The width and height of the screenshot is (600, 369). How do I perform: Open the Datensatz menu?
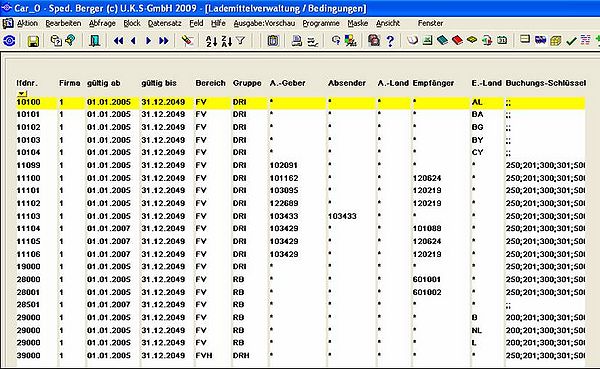[x=165, y=23]
